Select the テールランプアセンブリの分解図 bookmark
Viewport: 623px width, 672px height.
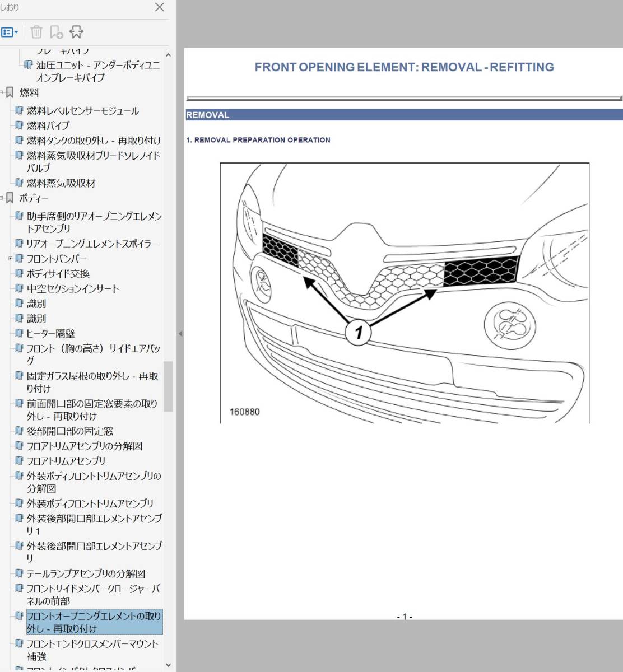(x=86, y=573)
